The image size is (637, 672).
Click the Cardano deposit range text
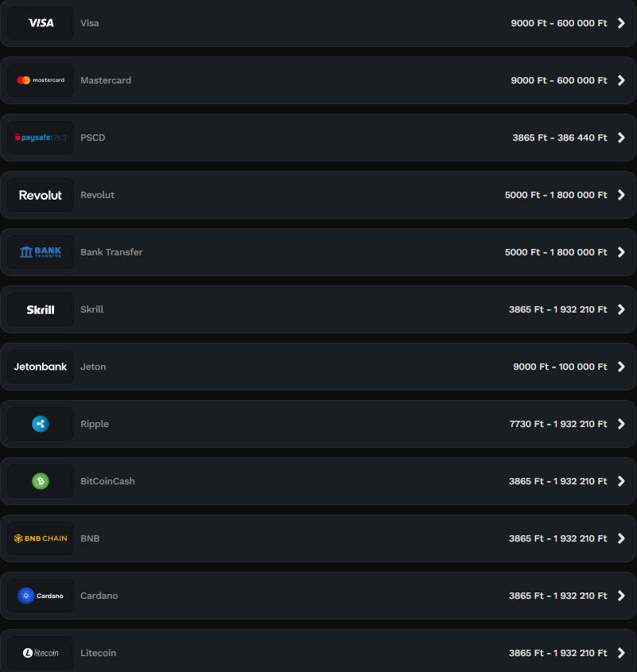click(557, 596)
